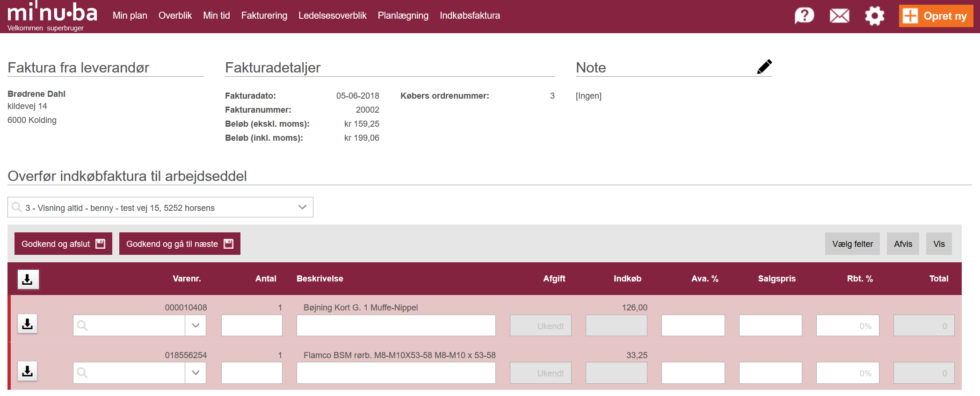Viewport: 980px width, 396px height.
Task: Click download icon for item 018556254
Action: [28, 371]
